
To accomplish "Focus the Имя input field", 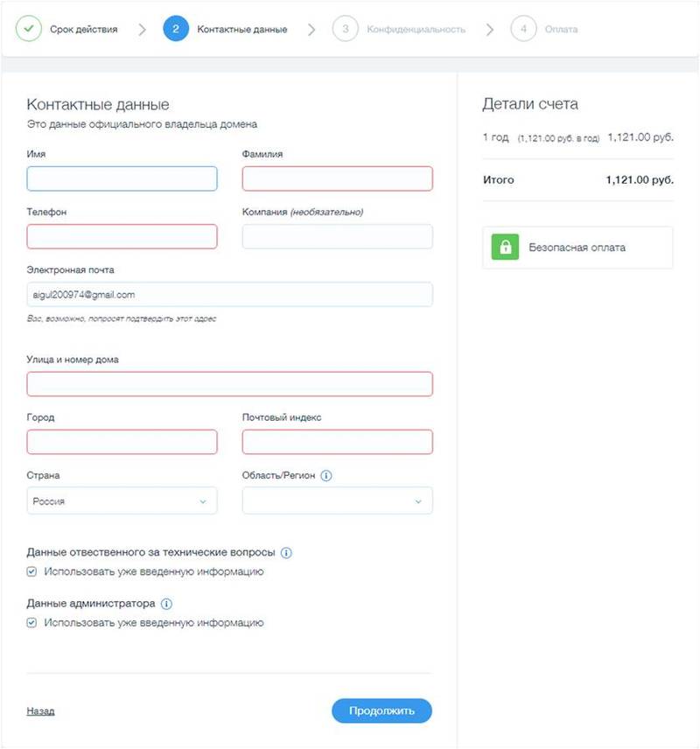I will (x=122, y=179).
